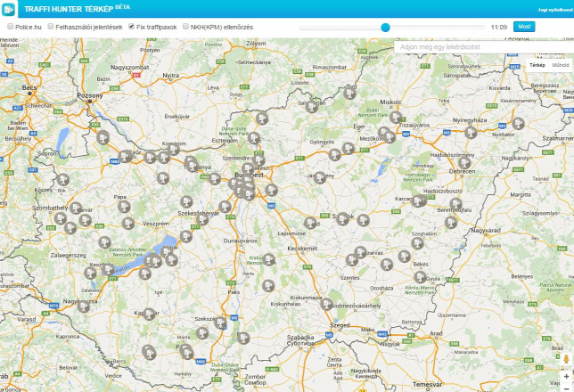The image size is (574, 392).
Task: Click the time slider handle
Action: click(385, 27)
